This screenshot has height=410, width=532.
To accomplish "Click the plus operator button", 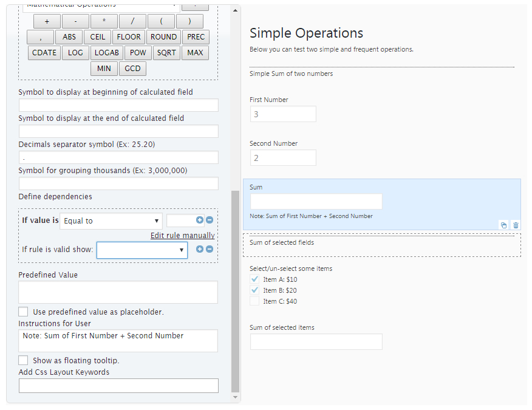I will tap(47, 21).
